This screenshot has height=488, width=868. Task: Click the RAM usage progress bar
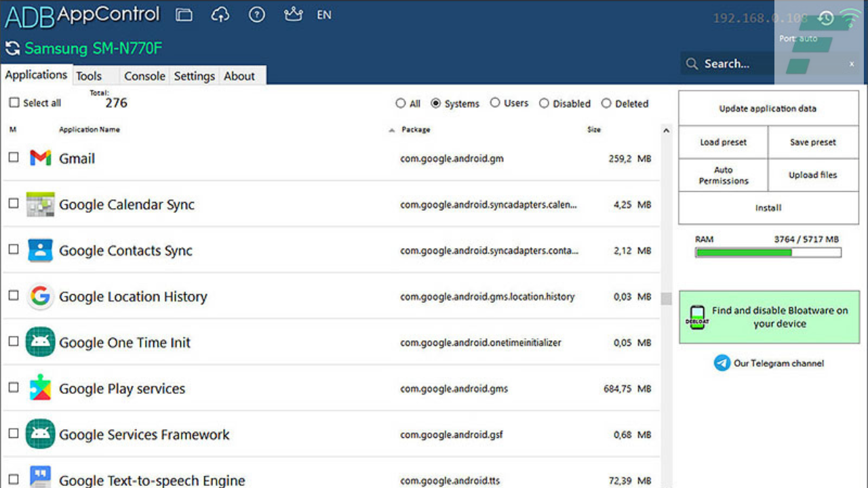[x=768, y=253]
